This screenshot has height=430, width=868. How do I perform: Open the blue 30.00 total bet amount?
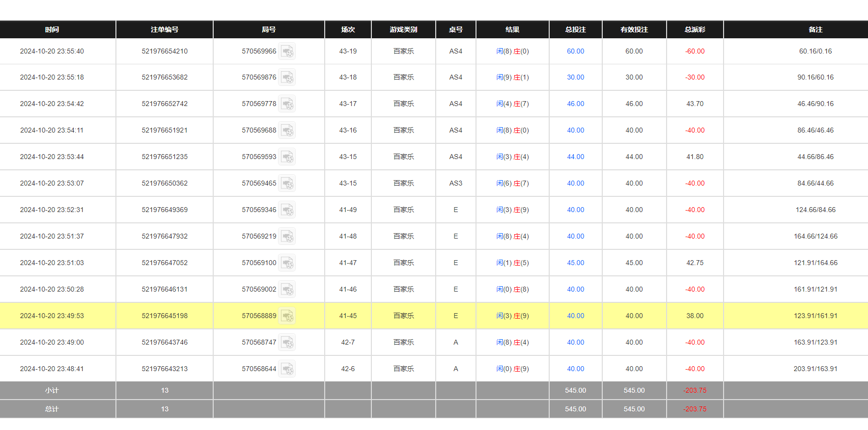point(575,78)
